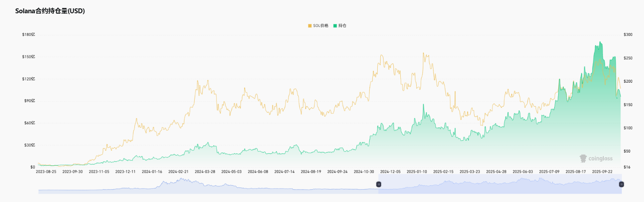
Task: Click the $16 right axis label
Action: tap(627, 167)
